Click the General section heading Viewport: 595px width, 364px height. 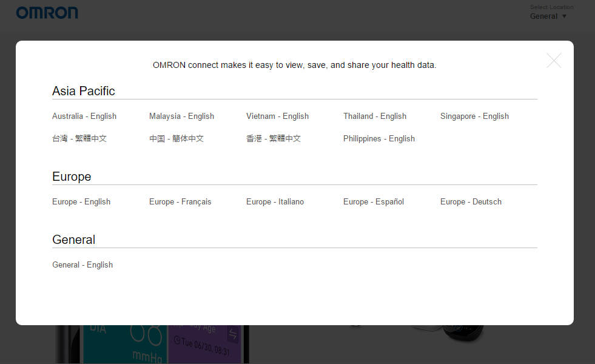pyautogui.click(x=73, y=240)
